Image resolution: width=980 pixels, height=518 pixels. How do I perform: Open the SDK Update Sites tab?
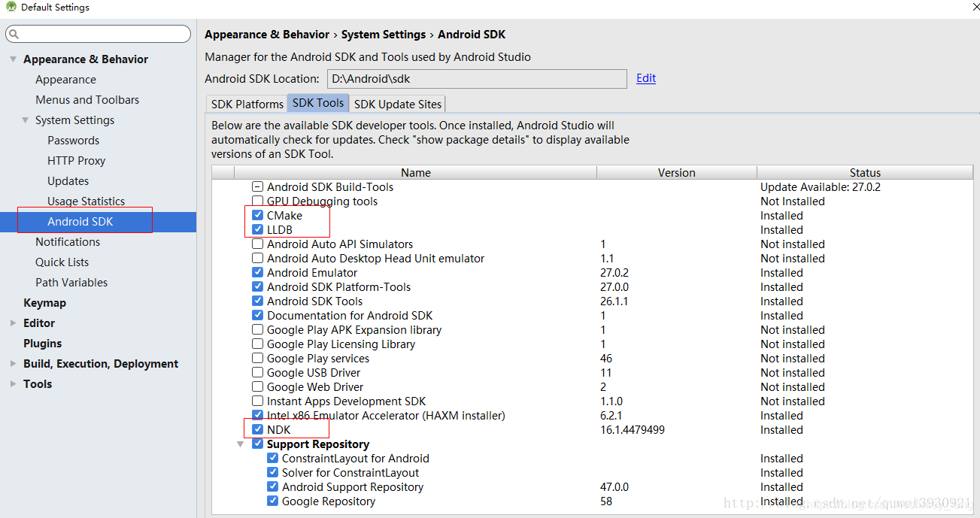pos(397,104)
